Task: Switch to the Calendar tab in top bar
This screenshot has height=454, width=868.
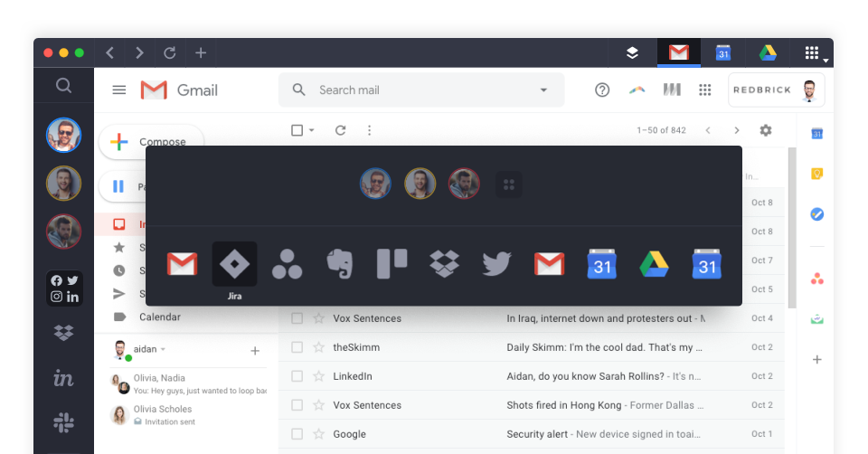Action: [723, 52]
